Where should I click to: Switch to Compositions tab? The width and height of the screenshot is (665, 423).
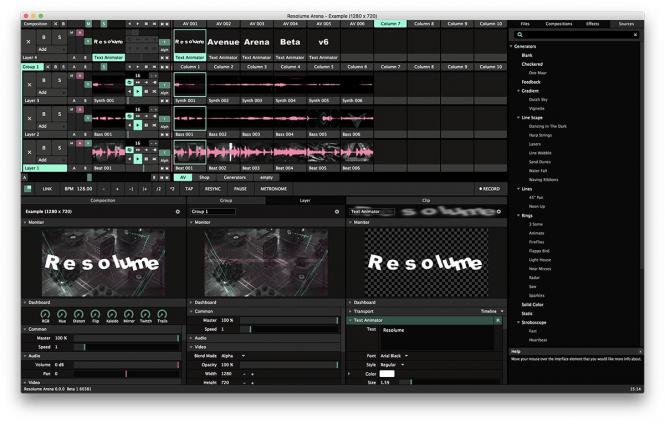pyautogui.click(x=559, y=24)
